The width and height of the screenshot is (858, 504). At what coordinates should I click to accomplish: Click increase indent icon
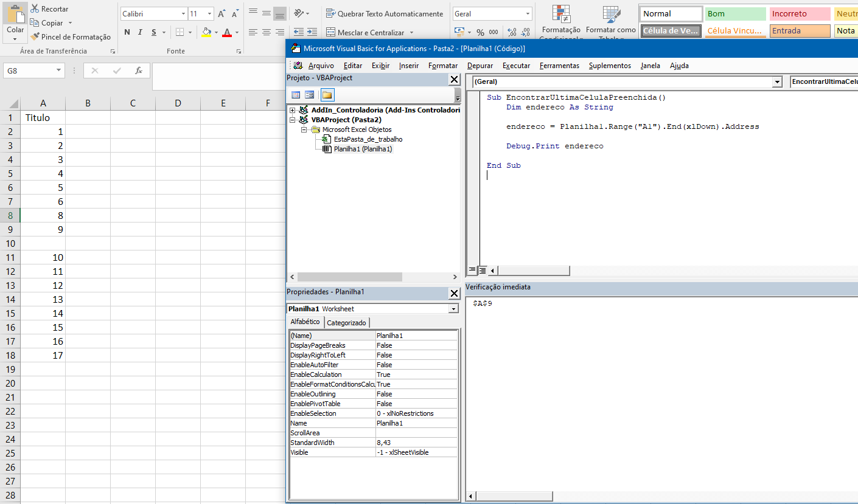tap(313, 32)
